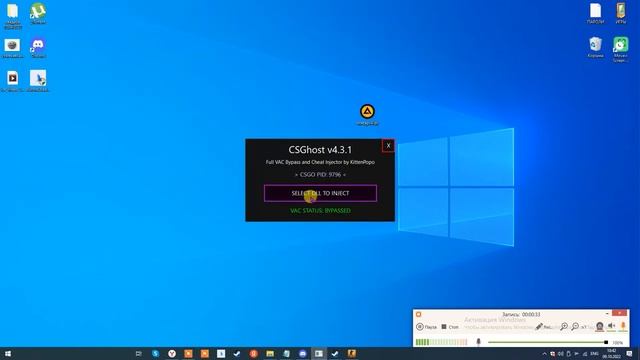
Task: Click the small microphone icon beside slider
Action: pyautogui.click(x=478, y=342)
